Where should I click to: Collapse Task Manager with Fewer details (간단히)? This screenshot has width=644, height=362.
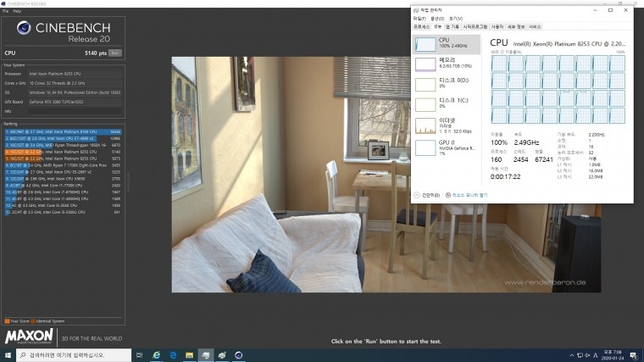[427, 195]
